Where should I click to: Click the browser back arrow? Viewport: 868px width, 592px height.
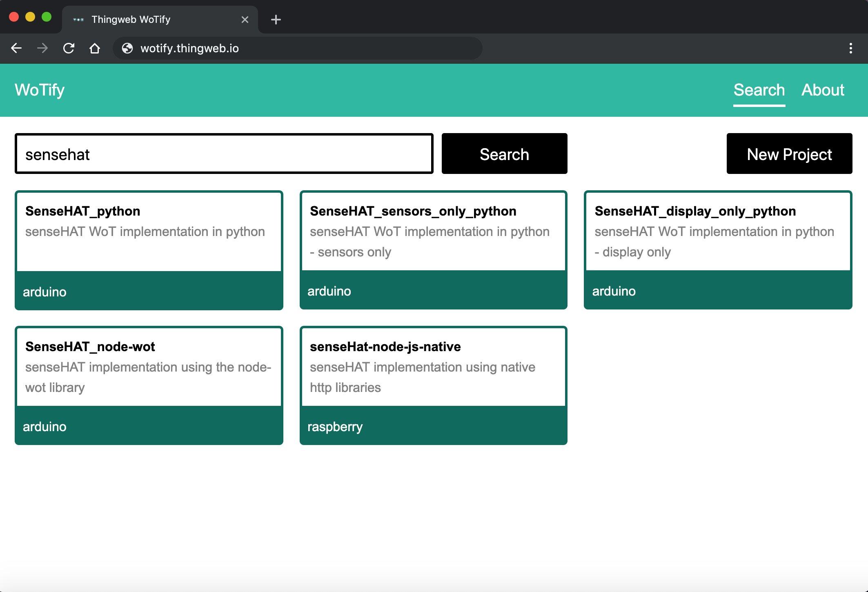(16, 48)
